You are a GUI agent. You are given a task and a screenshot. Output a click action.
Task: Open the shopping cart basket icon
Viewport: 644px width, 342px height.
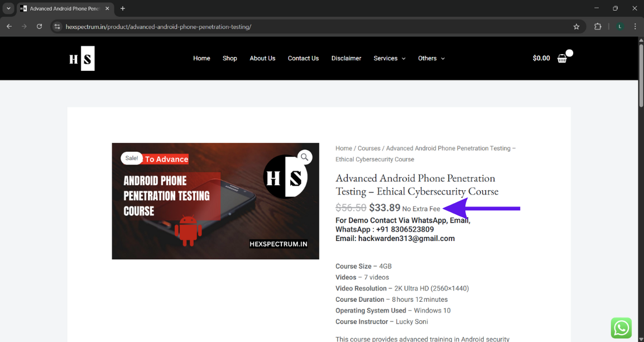pyautogui.click(x=562, y=59)
